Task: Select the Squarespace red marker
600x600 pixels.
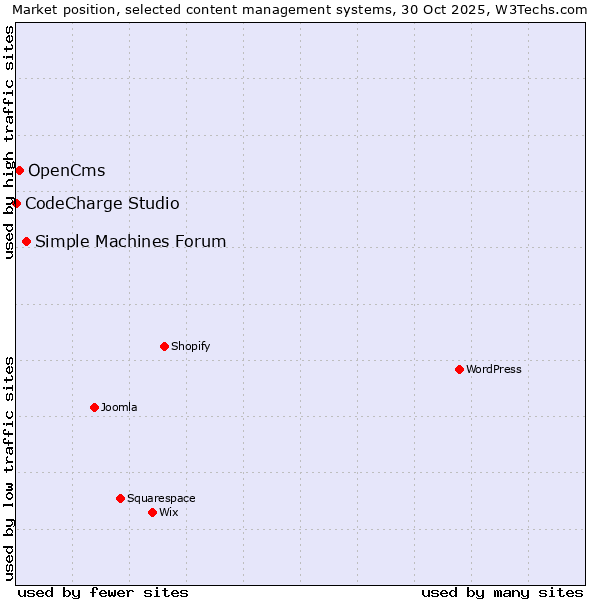Action: tap(120, 498)
